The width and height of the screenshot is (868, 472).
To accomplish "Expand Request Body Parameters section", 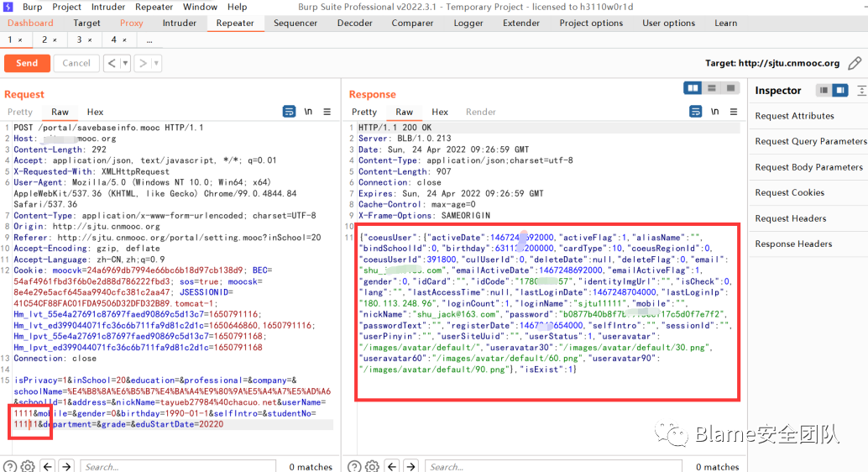I will [808, 167].
